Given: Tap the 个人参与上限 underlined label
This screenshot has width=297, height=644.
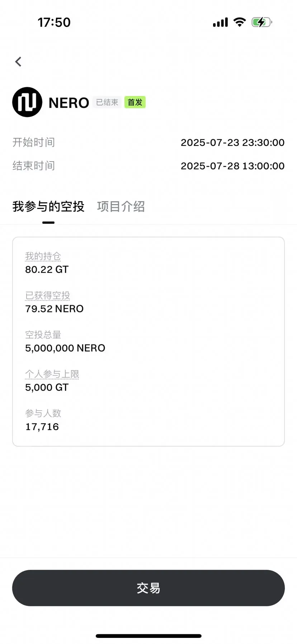Looking at the screenshot, I should pos(52,374).
